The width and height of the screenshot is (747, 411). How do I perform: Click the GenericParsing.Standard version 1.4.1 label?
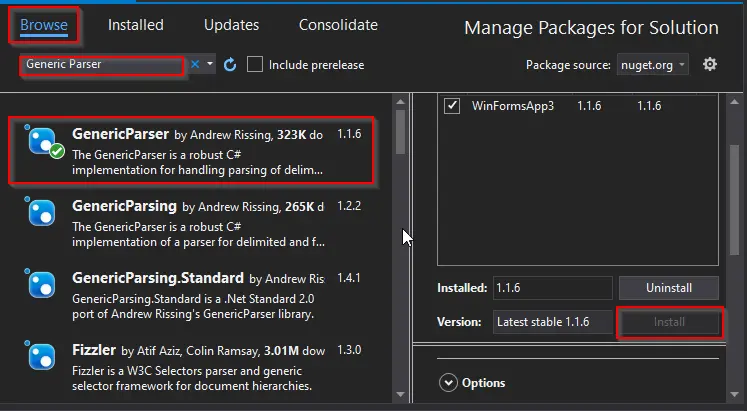click(349, 278)
